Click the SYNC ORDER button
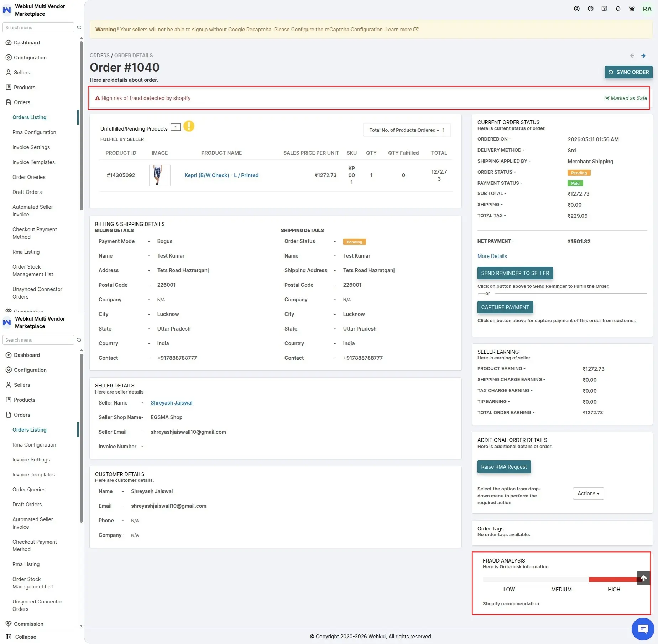 (628, 72)
